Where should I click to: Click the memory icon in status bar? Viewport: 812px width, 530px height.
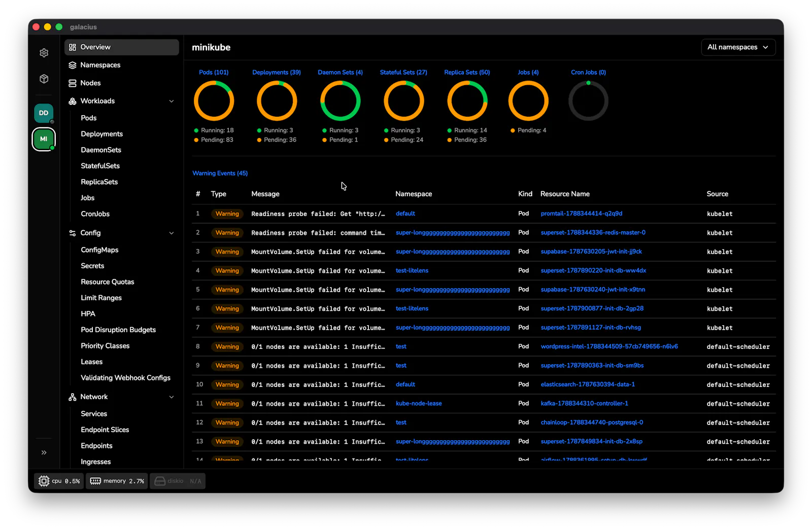pyautogui.click(x=95, y=481)
